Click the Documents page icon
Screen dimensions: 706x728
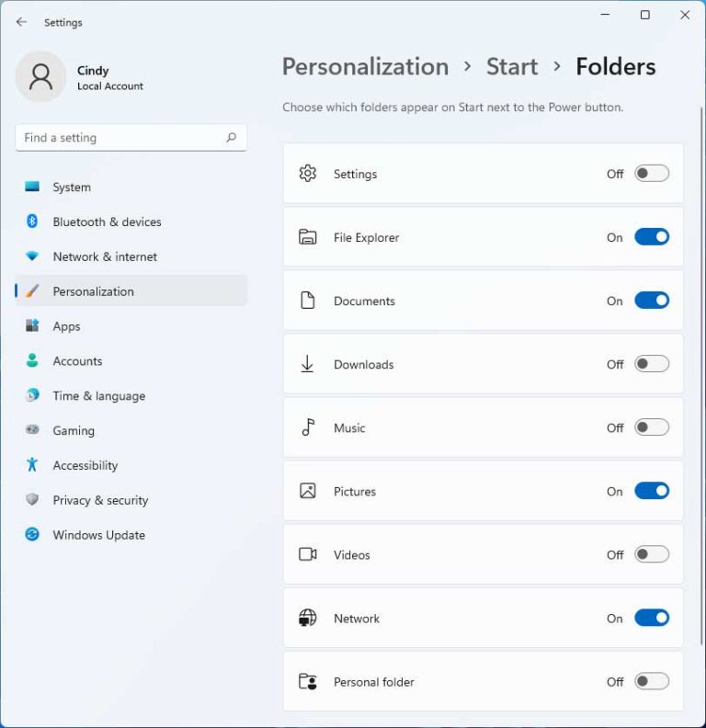click(307, 301)
